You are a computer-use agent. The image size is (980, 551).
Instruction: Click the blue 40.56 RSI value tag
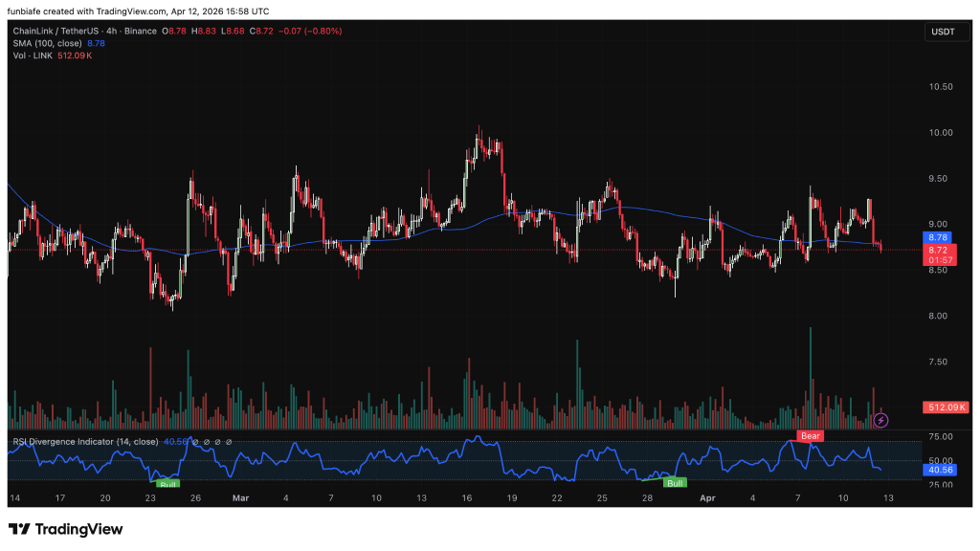point(938,470)
